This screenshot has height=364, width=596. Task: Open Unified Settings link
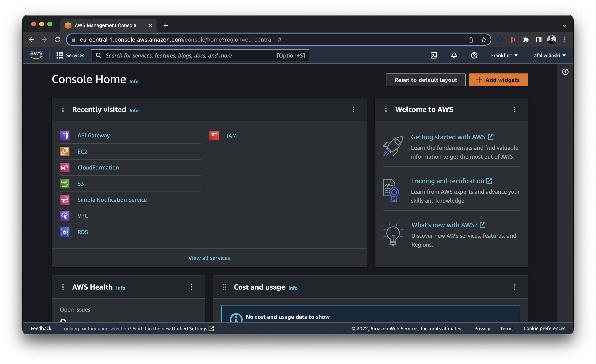pyautogui.click(x=193, y=328)
